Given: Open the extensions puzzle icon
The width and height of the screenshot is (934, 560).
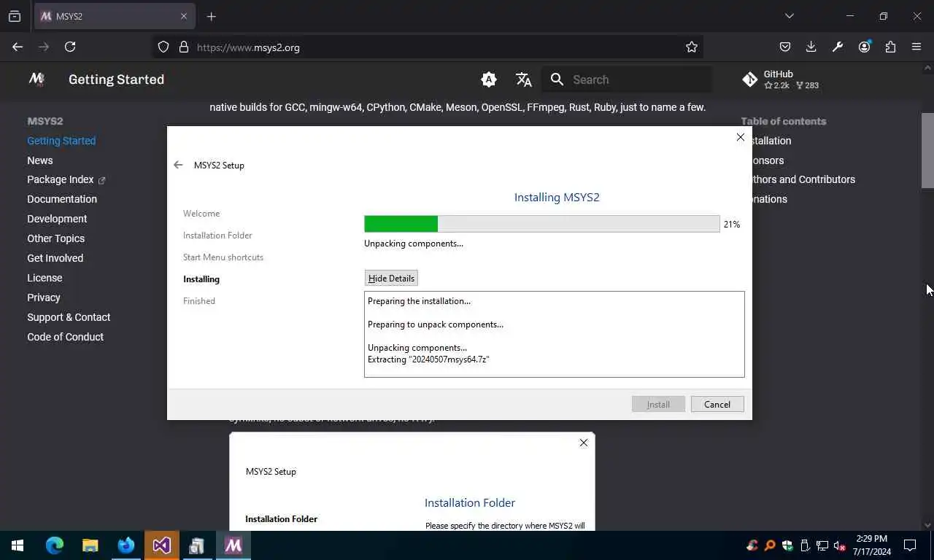Looking at the screenshot, I should pos(890,47).
